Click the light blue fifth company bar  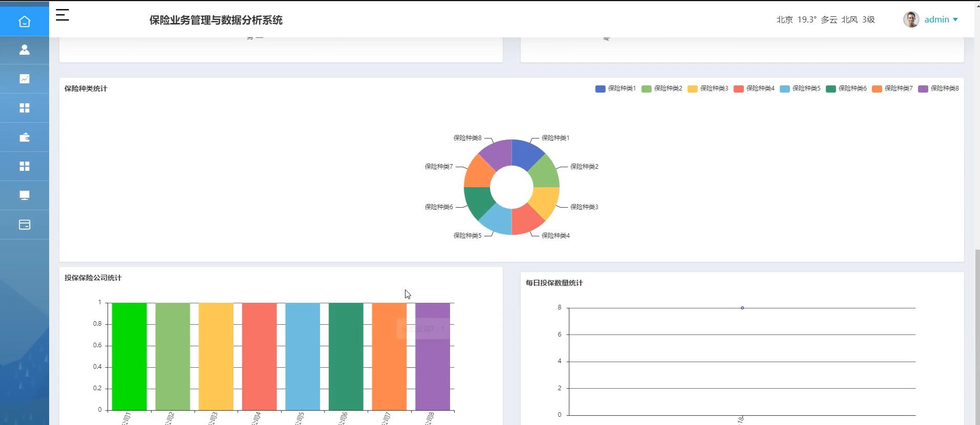[x=303, y=356]
